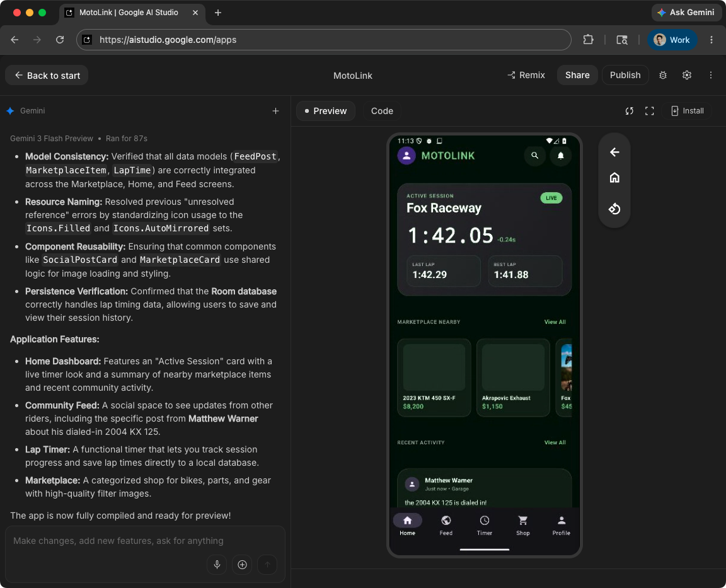Reload the current page

point(60,40)
